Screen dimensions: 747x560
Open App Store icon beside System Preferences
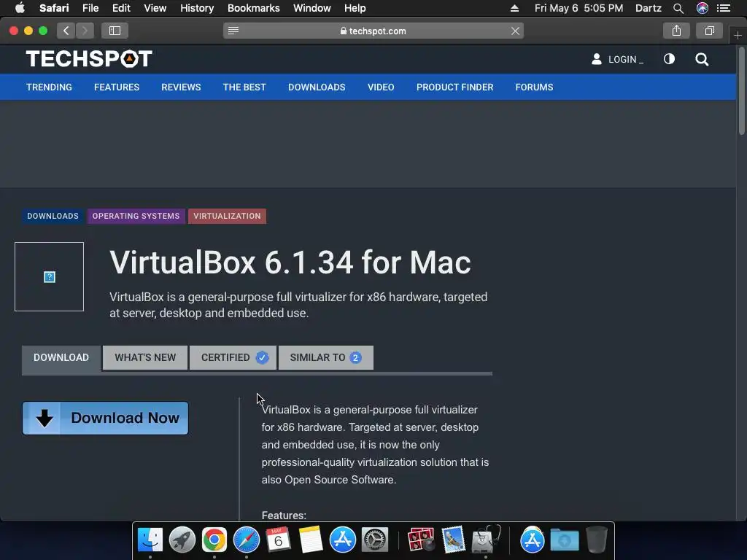pos(343,540)
